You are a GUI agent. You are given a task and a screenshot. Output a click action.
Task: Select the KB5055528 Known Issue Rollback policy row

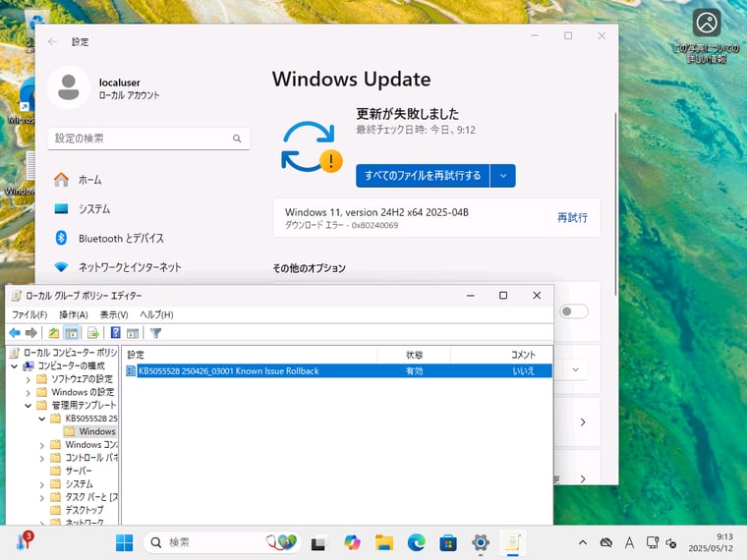click(339, 371)
